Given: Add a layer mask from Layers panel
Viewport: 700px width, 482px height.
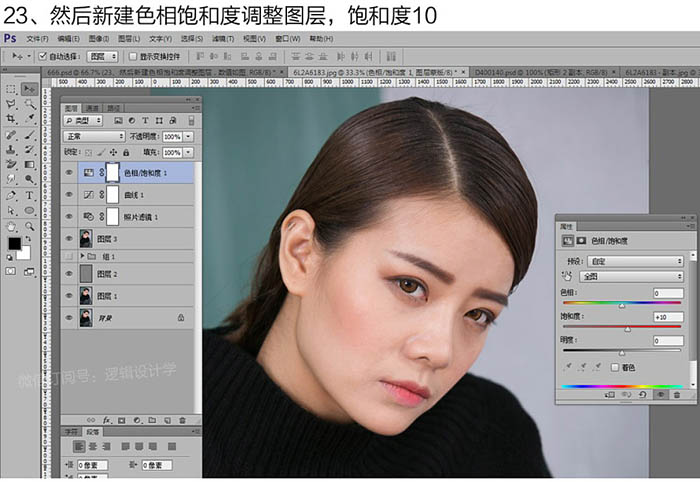Looking at the screenshot, I should pos(121,420).
